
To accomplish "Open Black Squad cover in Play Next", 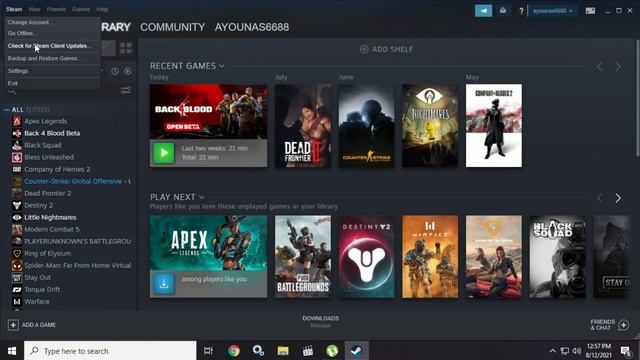I will click(558, 257).
